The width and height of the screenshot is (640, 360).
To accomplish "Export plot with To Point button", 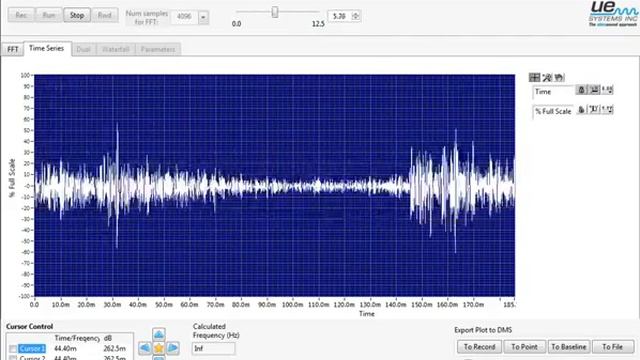I will [x=524, y=347].
